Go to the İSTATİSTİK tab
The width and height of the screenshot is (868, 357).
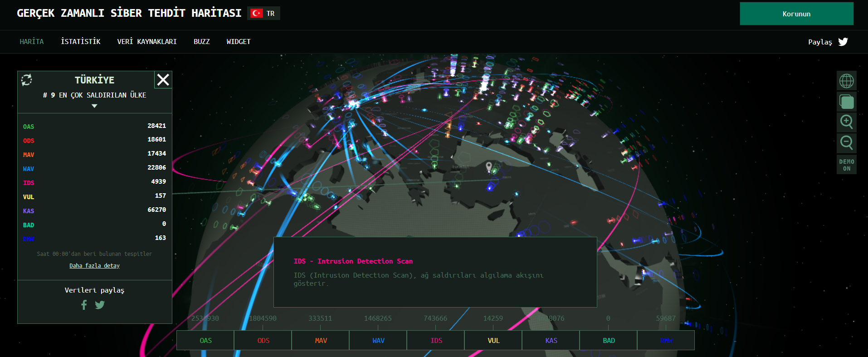pos(81,42)
